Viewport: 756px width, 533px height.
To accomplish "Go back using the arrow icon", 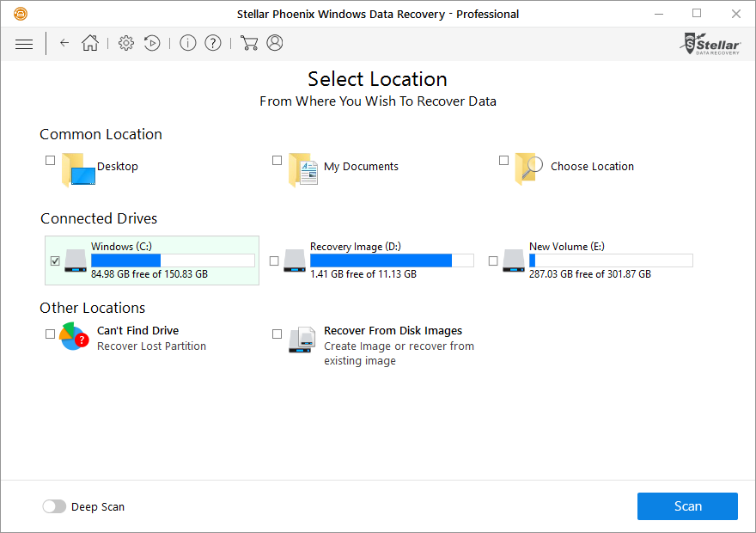I will 64,43.
